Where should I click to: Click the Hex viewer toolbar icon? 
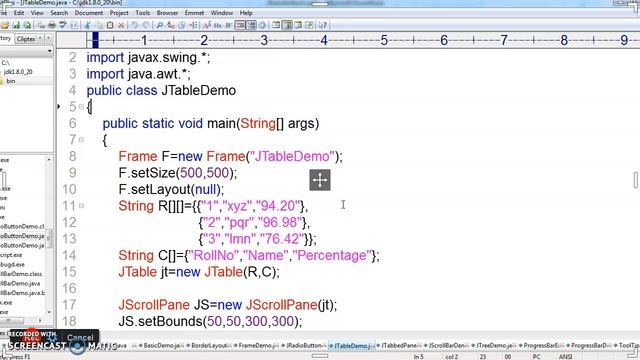click(x=218, y=25)
